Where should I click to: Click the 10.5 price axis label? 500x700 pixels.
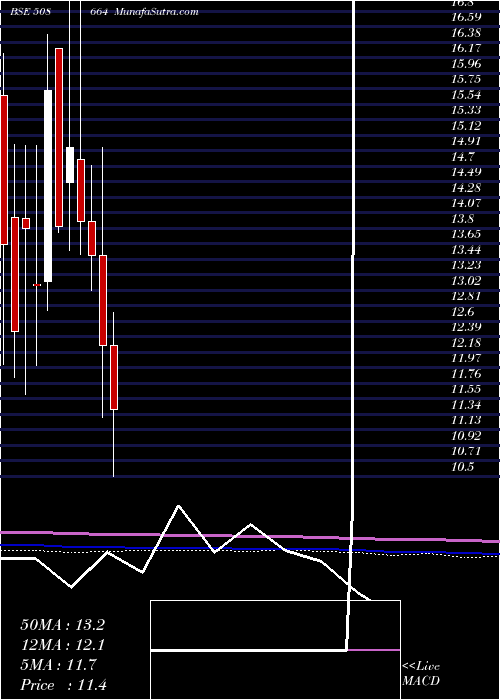pyautogui.click(x=463, y=467)
